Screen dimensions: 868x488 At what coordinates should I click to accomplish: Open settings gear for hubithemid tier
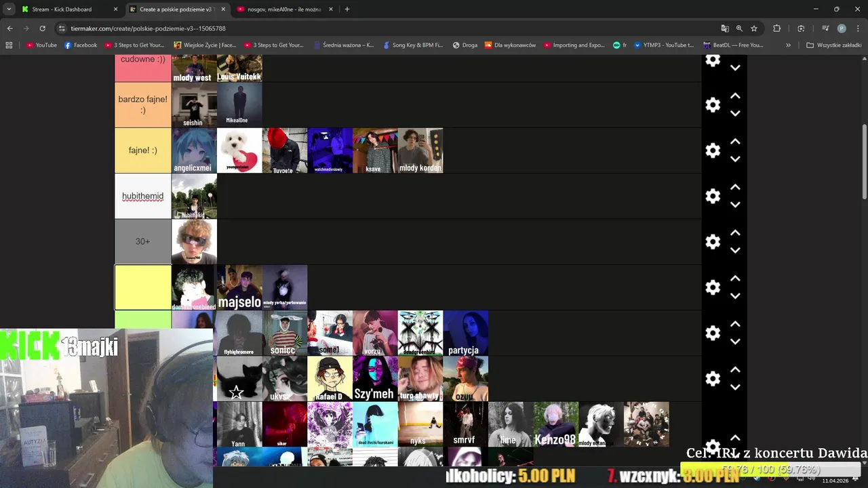[x=713, y=196]
